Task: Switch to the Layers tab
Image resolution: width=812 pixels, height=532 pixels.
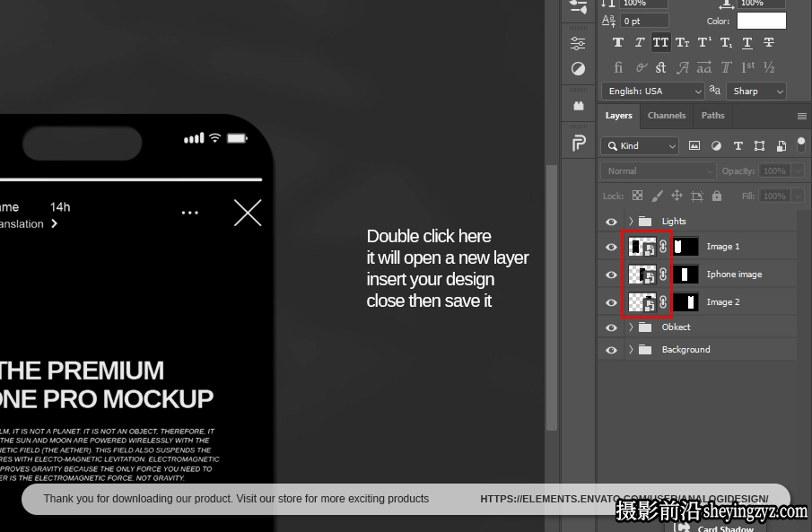Action: click(619, 116)
